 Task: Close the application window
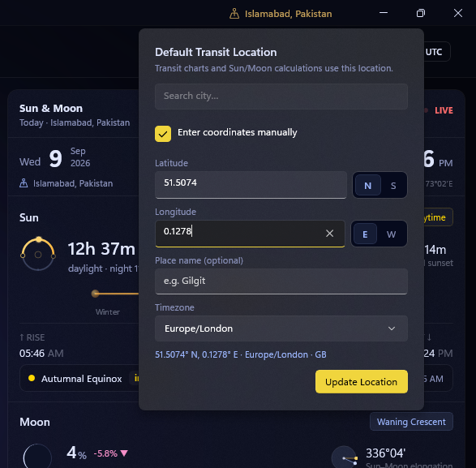458,13
